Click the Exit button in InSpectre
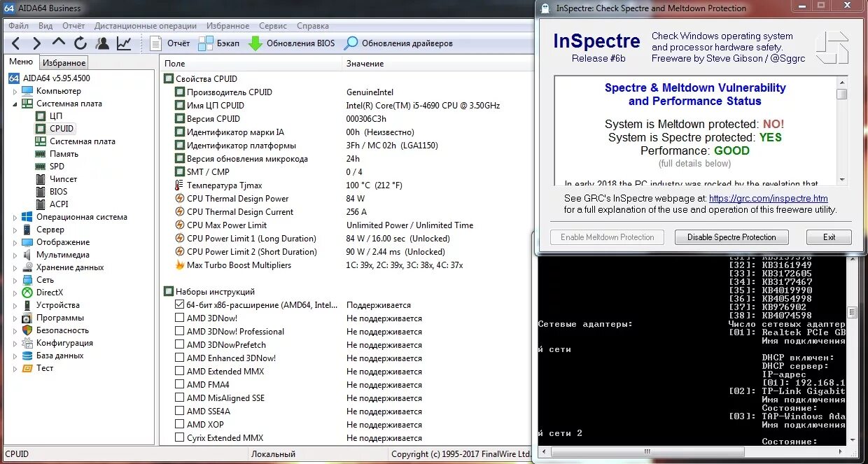This screenshot has height=464, width=868. (829, 237)
